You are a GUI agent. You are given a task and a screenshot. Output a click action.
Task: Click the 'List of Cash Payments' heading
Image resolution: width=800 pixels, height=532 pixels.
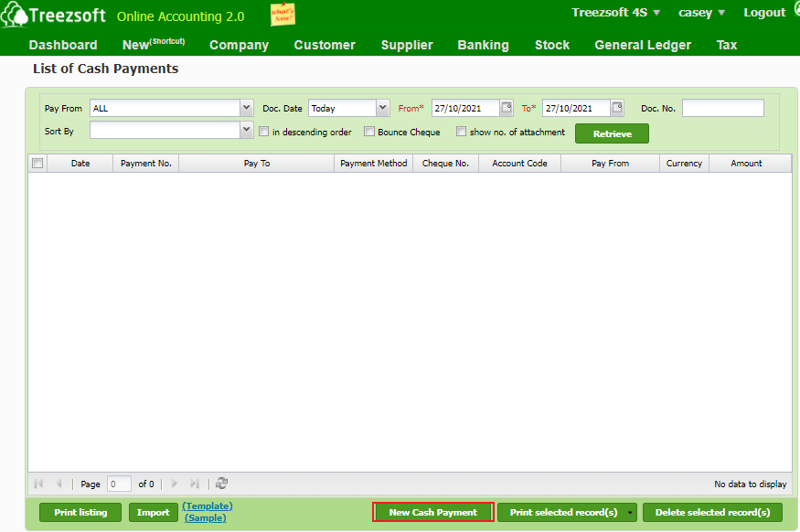coord(106,69)
